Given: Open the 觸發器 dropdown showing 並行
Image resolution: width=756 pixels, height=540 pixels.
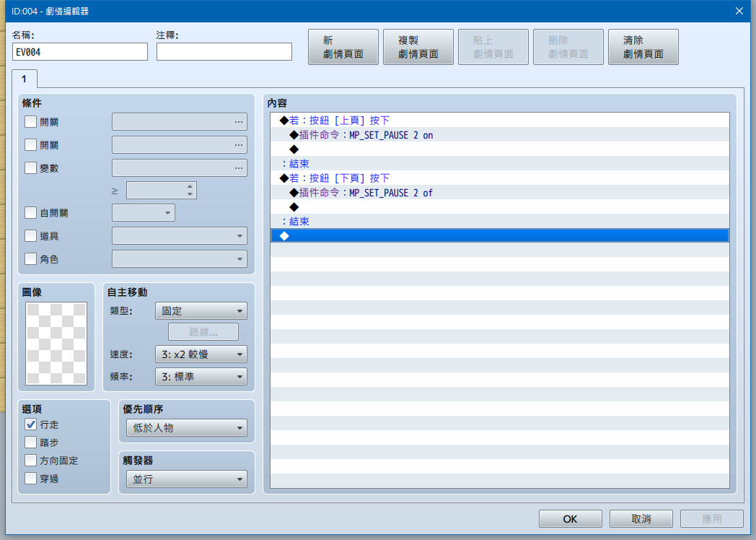Looking at the screenshot, I should [x=187, y=479].
